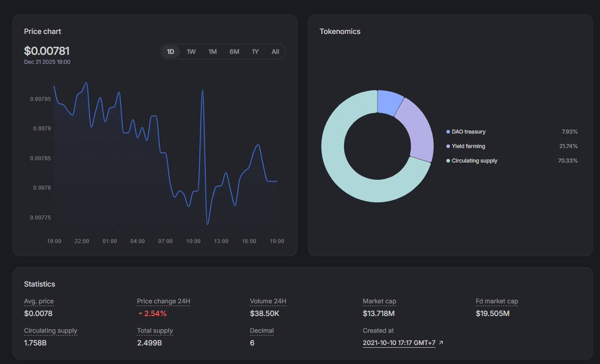Click the $0.0078 average price value

[38, 314]
